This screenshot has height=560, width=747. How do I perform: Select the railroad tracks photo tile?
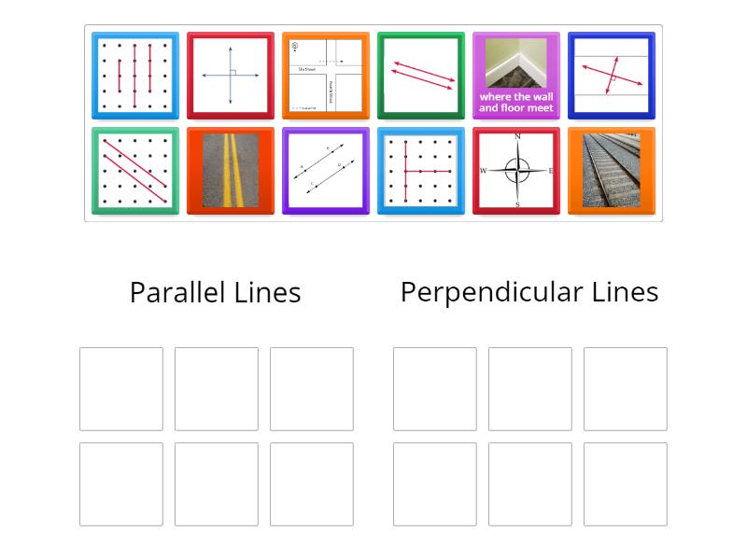(x=612, y=172)
